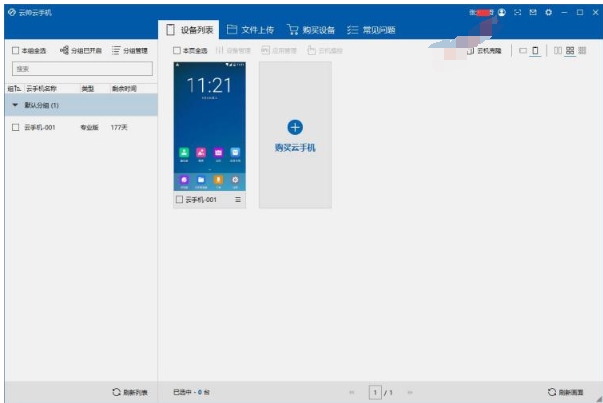Tick the 本页全选 checkbox
The width and height of the screenshot is (603, 403).
click(177, 50)
